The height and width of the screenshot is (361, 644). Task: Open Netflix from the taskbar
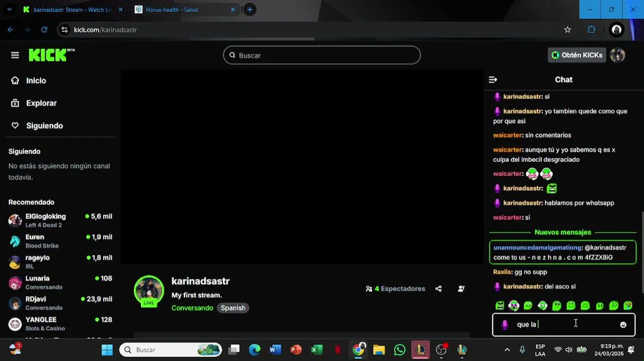pos(338,349)
